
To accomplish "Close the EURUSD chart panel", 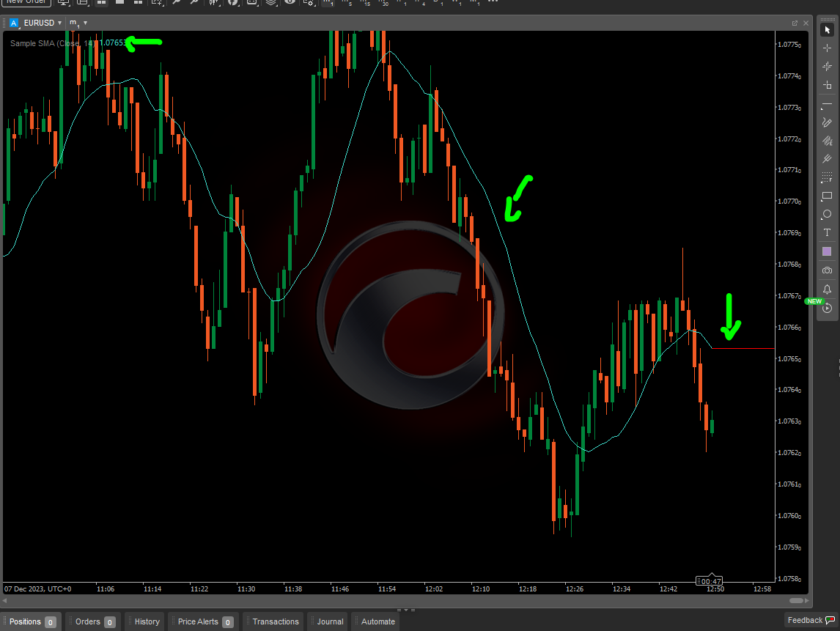I will coord(806,23).
